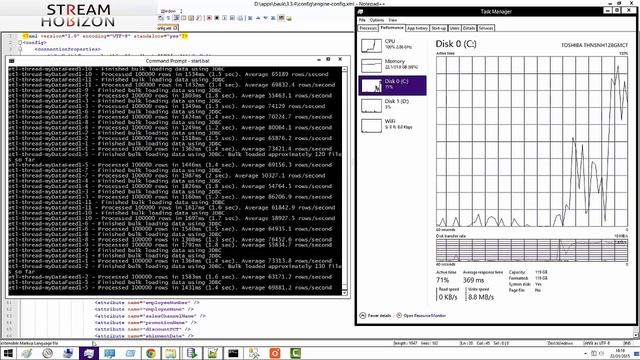This screenshot has height=360, width=640.
Task: Click the Command Prompt vertical scrollbar track
Action: (x=344, y=181)
